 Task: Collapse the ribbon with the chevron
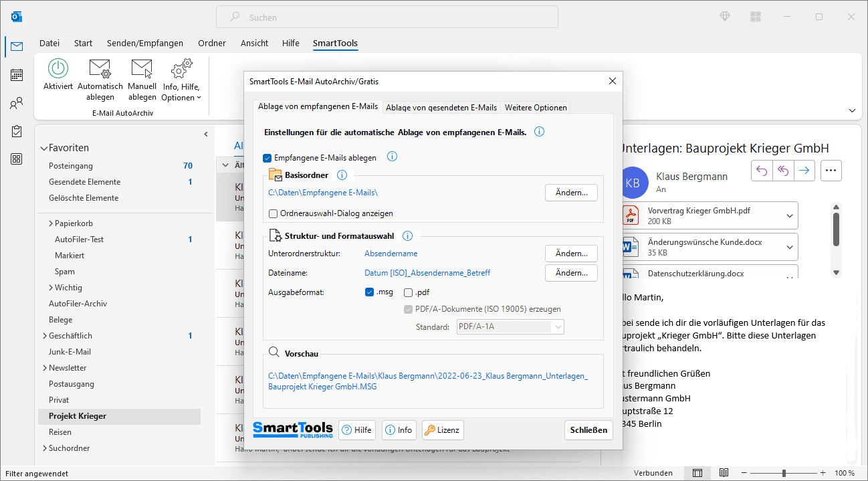pyautogui.click(x=852, y=110)
